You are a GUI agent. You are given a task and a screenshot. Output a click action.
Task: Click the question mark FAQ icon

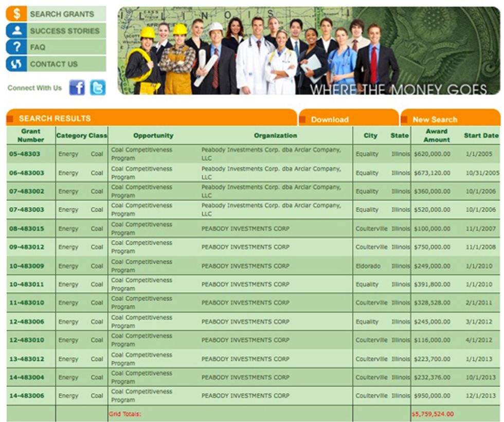[x=16, y=47]
